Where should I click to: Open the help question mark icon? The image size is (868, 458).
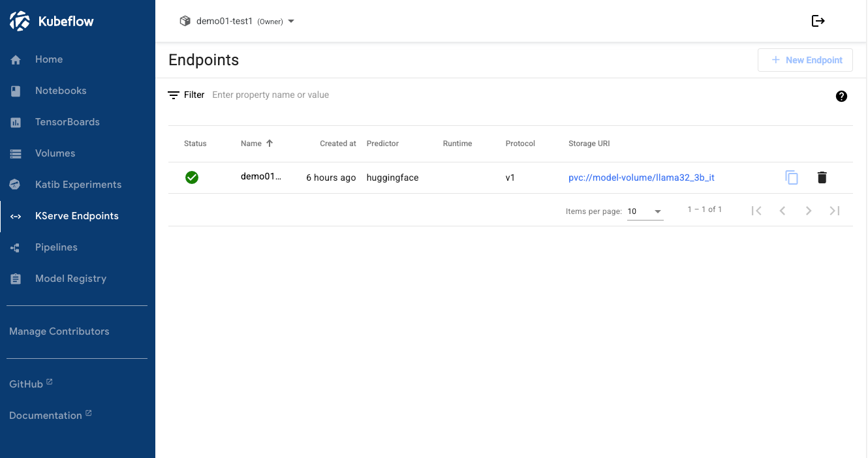tap(841, 96)
